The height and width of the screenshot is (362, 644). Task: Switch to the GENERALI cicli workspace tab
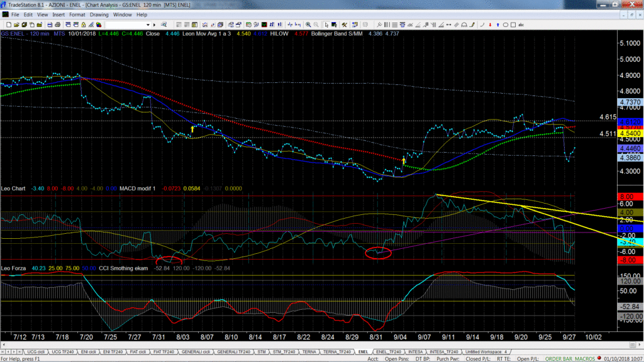click(x=196, y=352)
